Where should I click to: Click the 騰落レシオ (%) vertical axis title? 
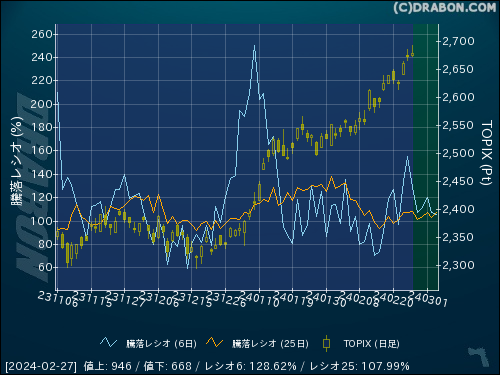[x=17, y=161]
